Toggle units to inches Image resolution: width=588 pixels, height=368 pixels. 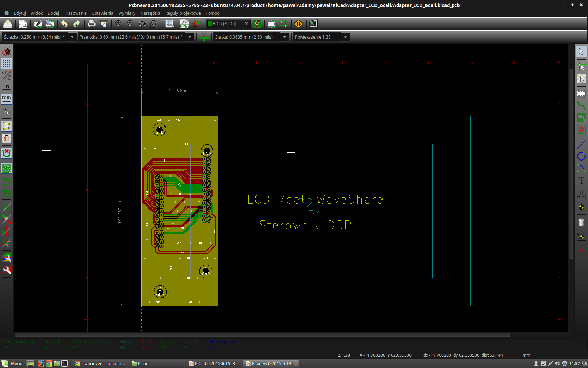tap(7, 87)
